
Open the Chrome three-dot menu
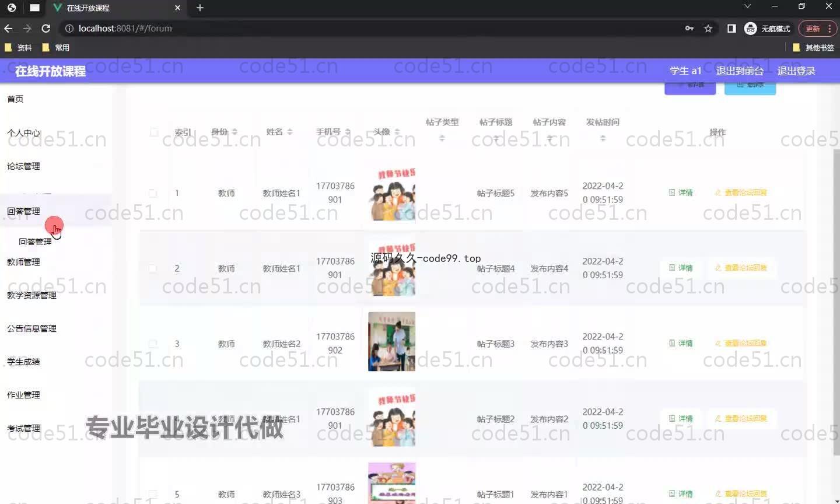829,28
